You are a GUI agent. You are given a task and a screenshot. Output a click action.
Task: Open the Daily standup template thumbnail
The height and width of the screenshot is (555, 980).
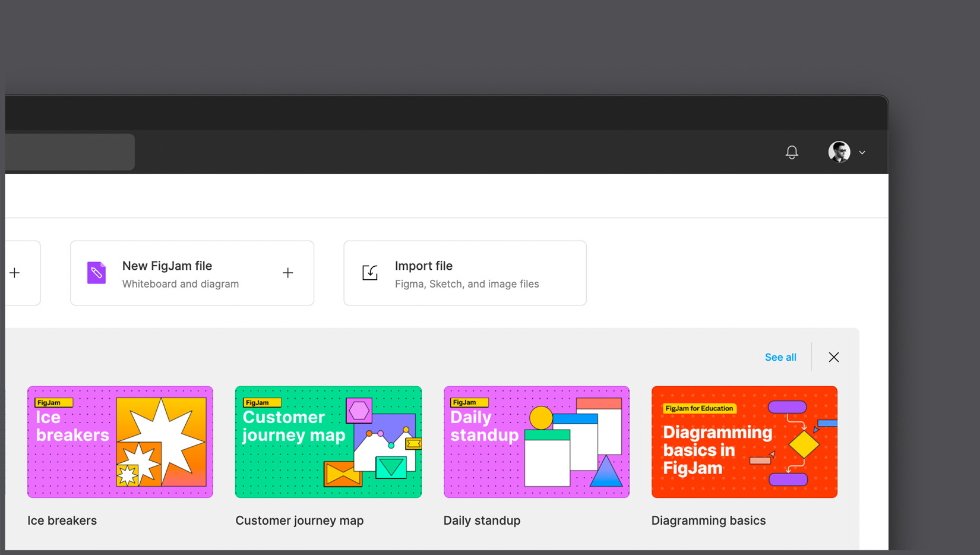[x=536, y=442]
